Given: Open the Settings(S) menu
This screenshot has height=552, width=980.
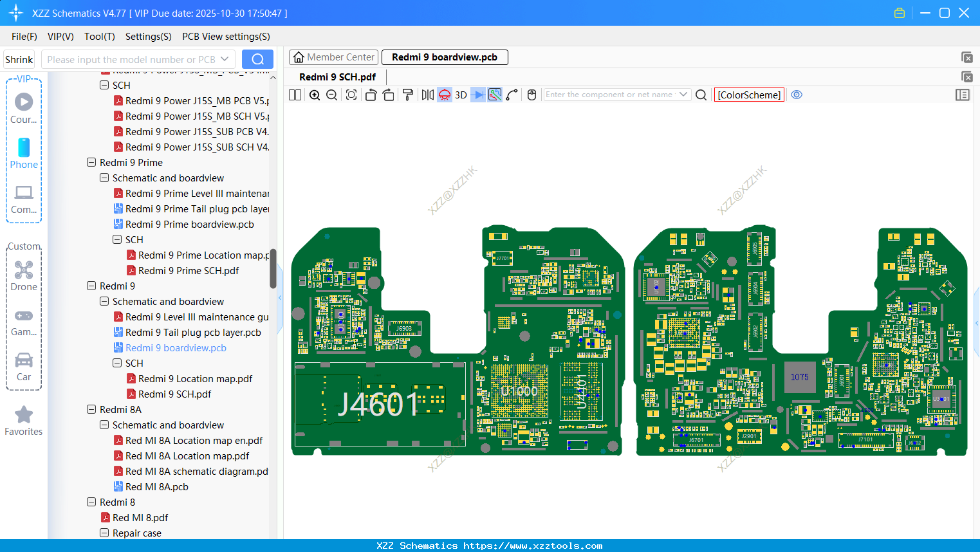Looking at the screenshot, I should 149,37.
